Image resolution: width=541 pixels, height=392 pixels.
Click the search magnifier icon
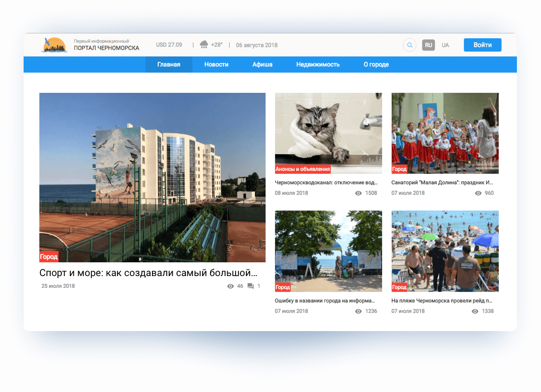[x=409, y=45]
